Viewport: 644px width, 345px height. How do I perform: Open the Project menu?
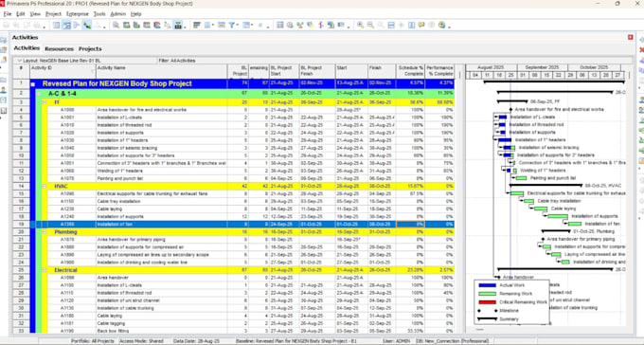53,14
